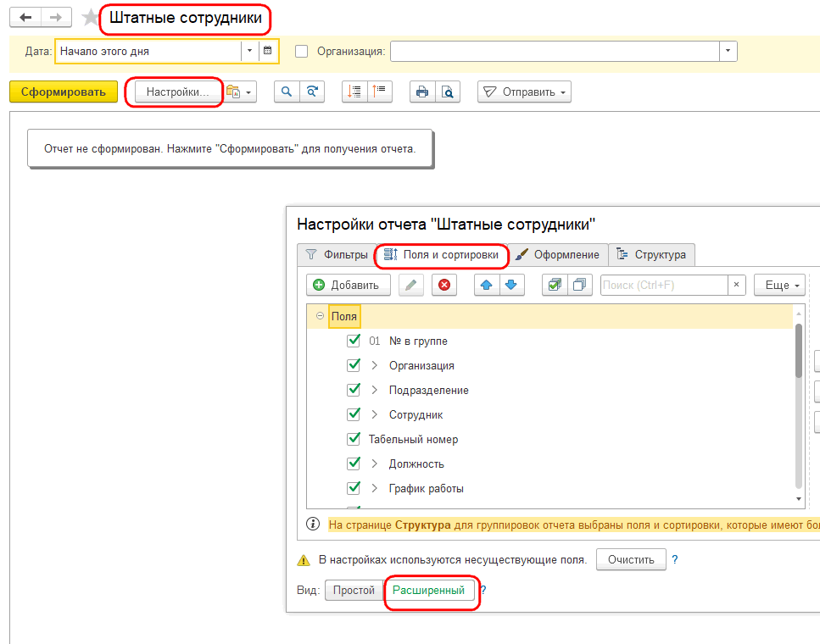The width and height of the screenshot is (820, 644).
Task: Click the Организация input field
Action: 555,51
